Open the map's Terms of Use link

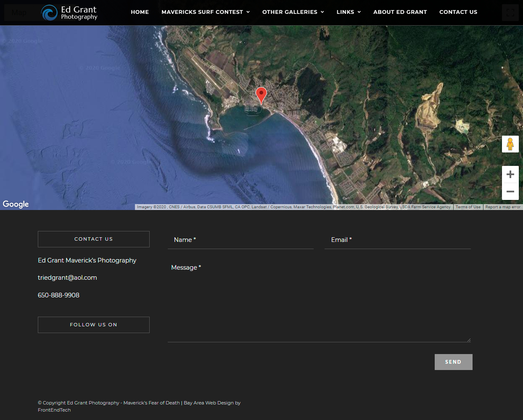(x=468, y=207)
